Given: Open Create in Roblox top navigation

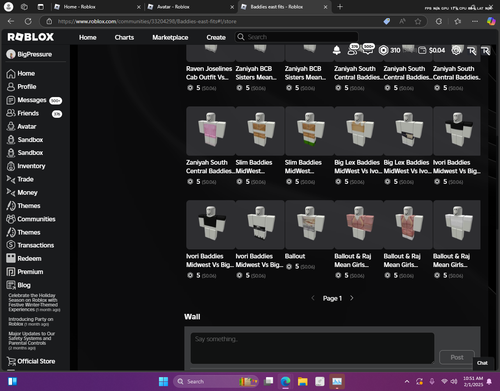Looking at the screenshot, I should coord(216,37).
